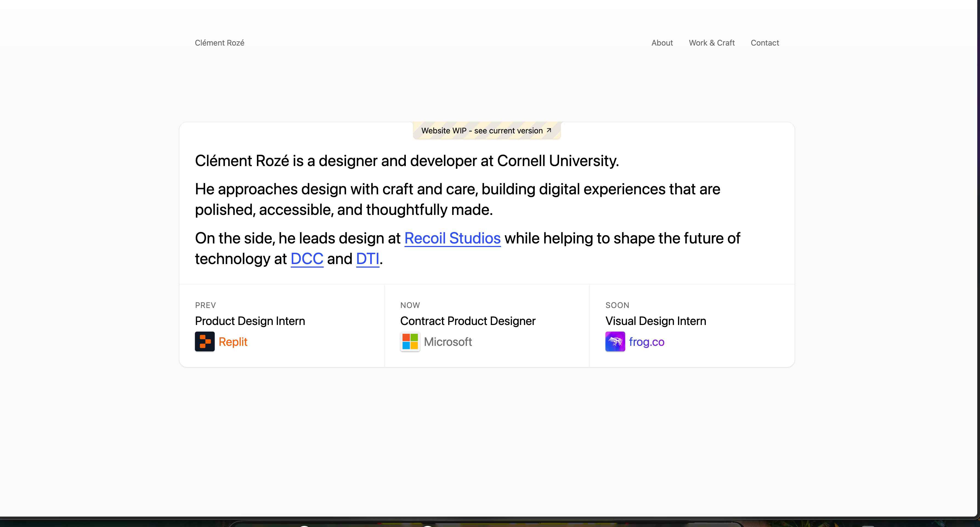Click the orange Replit link text
The width and height of the screenshot is (980, 527).
click(x=233, y=341)
